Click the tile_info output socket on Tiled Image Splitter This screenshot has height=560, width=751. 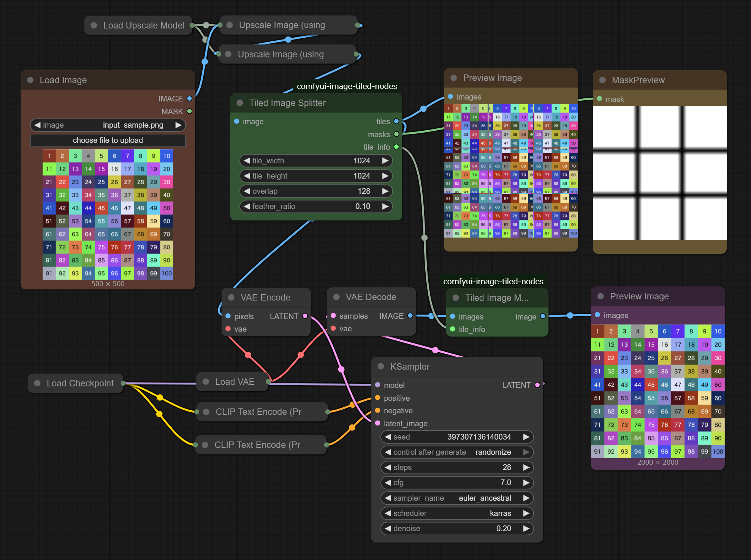pos(396,147)
